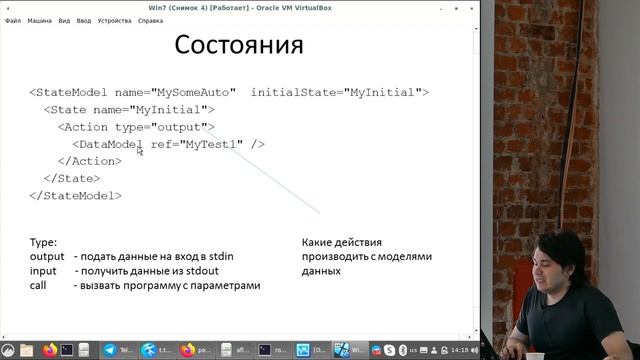Switch to the Win7 VM taskbar window
This screenshot has width=640, height=360.
point(350,350)
